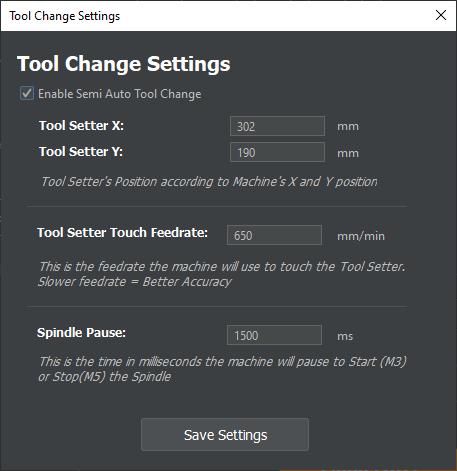This screenshot has height=471, width=457.
Task: Edit the Spindle Pause field showing 1500
Action: 274,335
